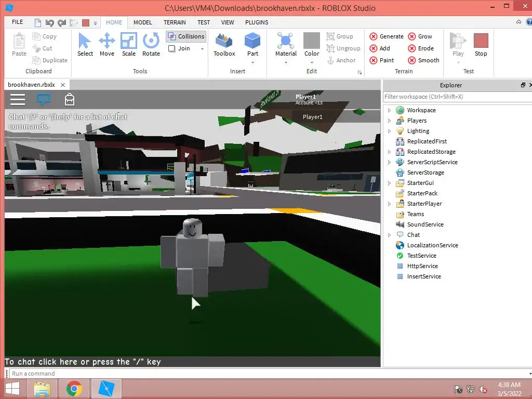Switch to the MODEL ribbon tab
The height and width of the screenshot is (399, 532).
(x=142, y=22)
